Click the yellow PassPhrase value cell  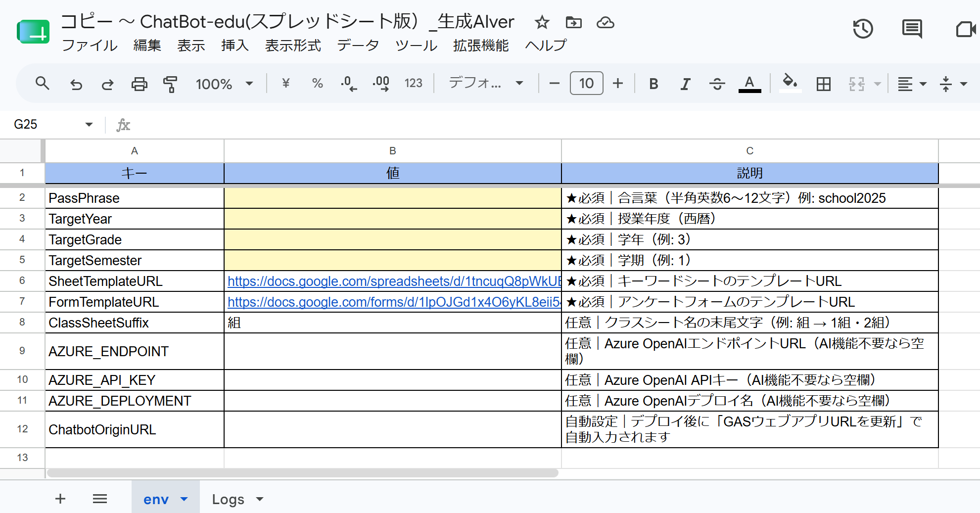(x=393, y=198)
